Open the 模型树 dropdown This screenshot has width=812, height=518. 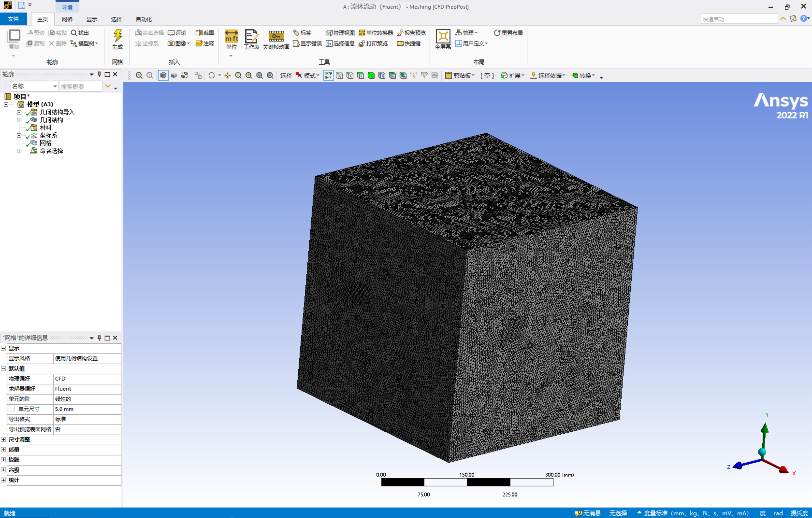coord(84,43)
